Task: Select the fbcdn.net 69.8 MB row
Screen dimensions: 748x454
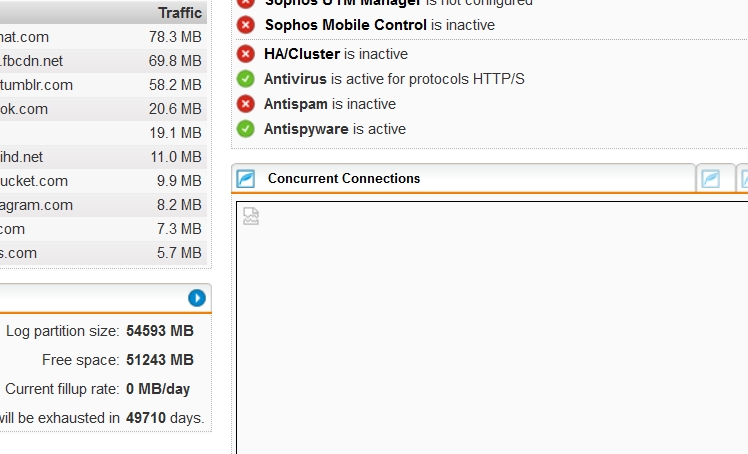Action: pos(104,61)
